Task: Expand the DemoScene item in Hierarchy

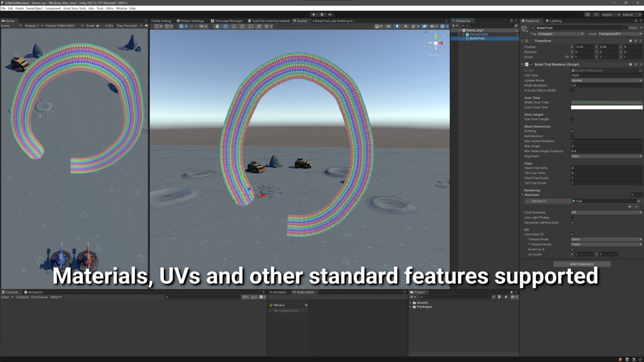Action: 463,34
